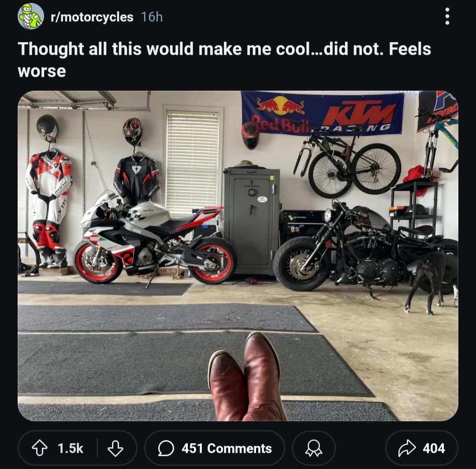This screenshot has width=476, height=469.
Task: Click the gray gun safe in the photo
Action: click(252, 221)
